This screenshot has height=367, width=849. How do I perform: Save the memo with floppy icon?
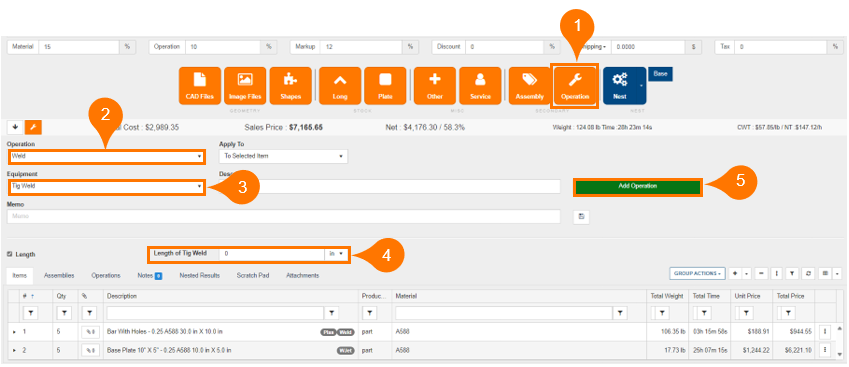[x=581, y=217]
